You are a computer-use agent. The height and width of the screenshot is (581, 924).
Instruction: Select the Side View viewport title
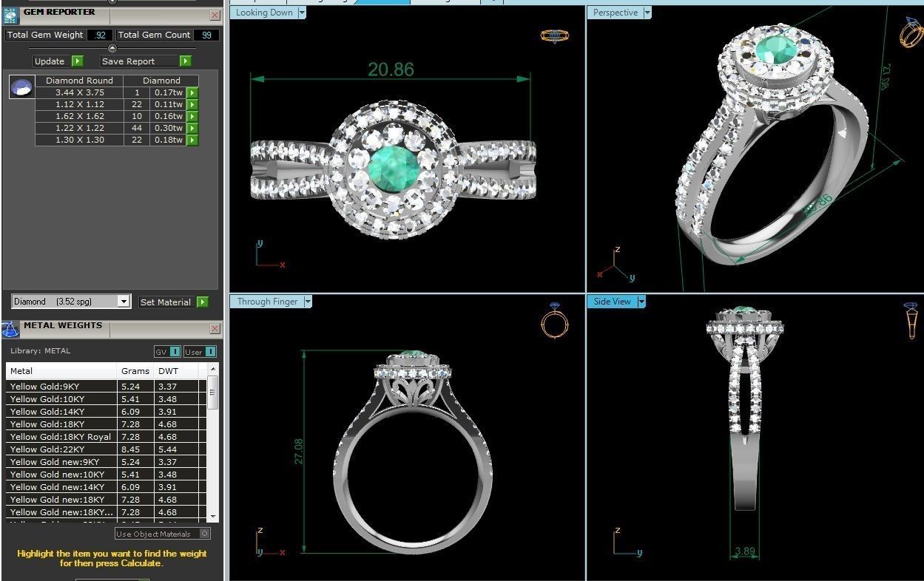(x=613, y=302)
